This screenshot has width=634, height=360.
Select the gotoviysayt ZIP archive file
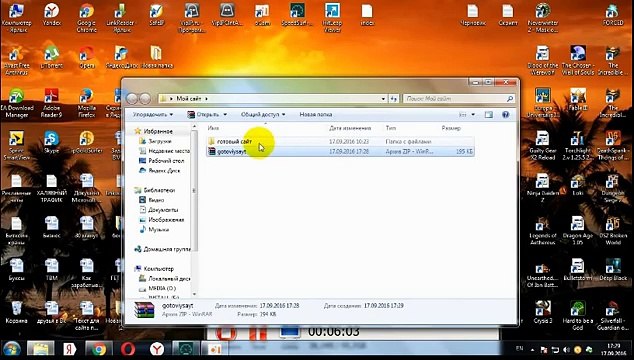340,152
